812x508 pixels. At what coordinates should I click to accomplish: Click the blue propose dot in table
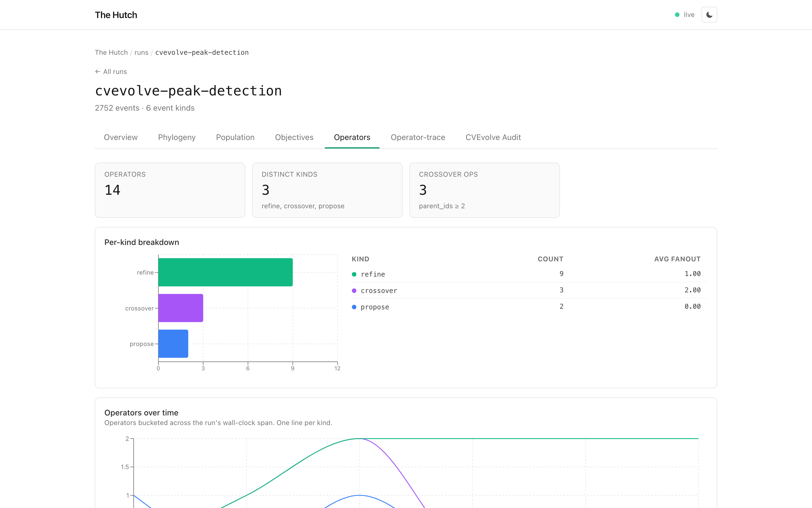pos(354,307)
